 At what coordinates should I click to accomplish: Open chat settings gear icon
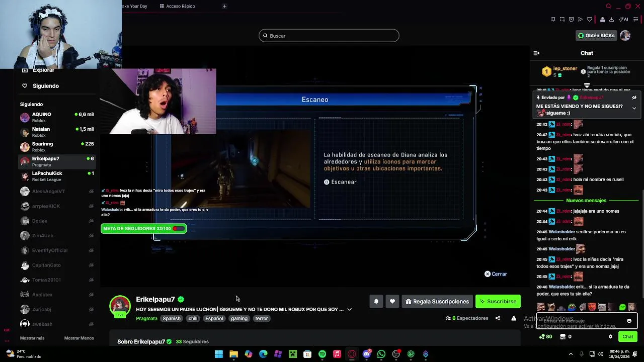click(610, 337)
